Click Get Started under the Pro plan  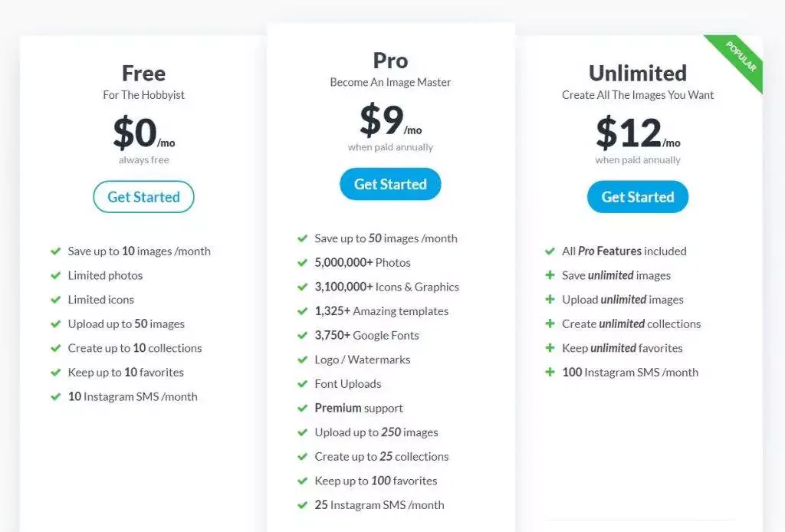coord(390,184)
